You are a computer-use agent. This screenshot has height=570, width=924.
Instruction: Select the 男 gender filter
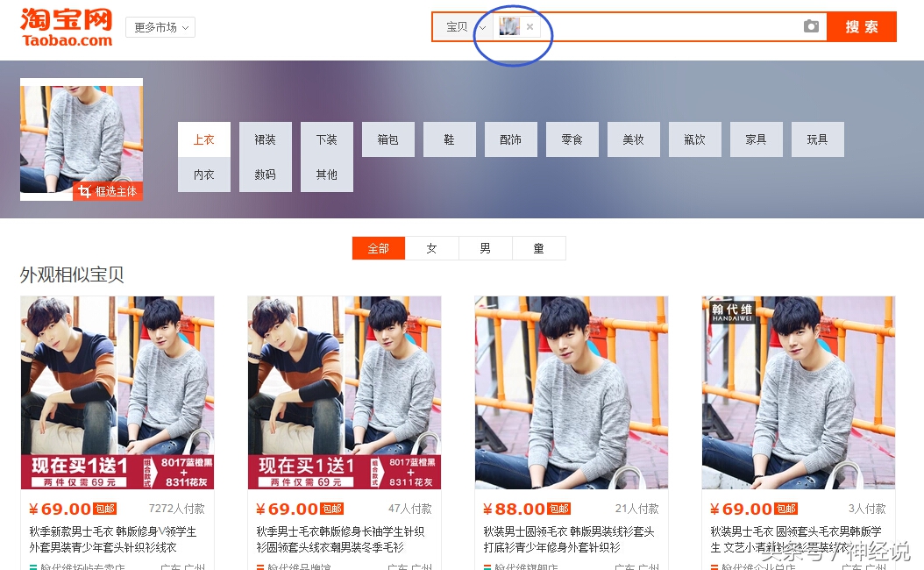coord(485,248)
